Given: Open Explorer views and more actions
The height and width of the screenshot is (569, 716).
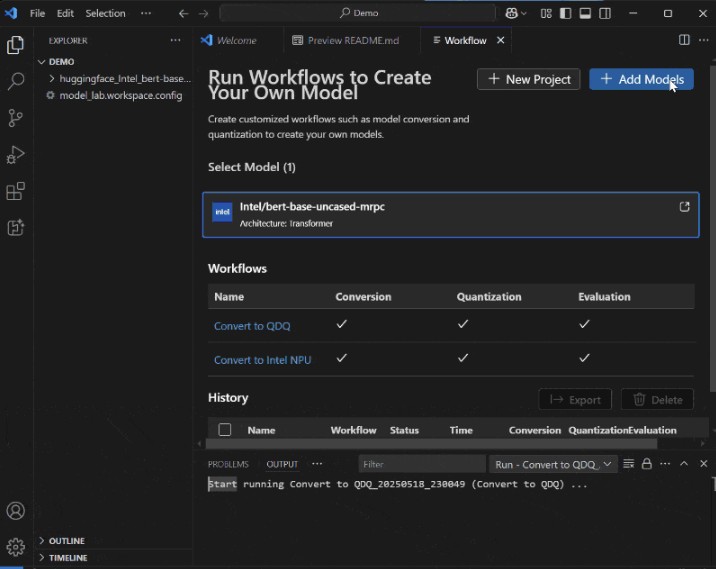Looking at the screenshot, I should [175, 40].
